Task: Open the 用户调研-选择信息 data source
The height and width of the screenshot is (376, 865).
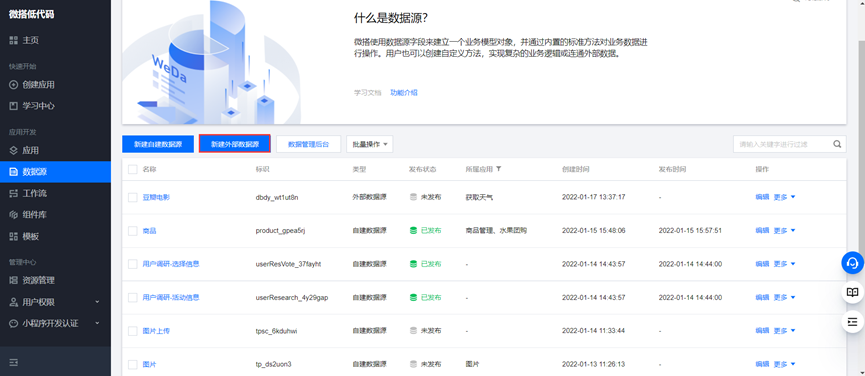Action: click(171, 264)
